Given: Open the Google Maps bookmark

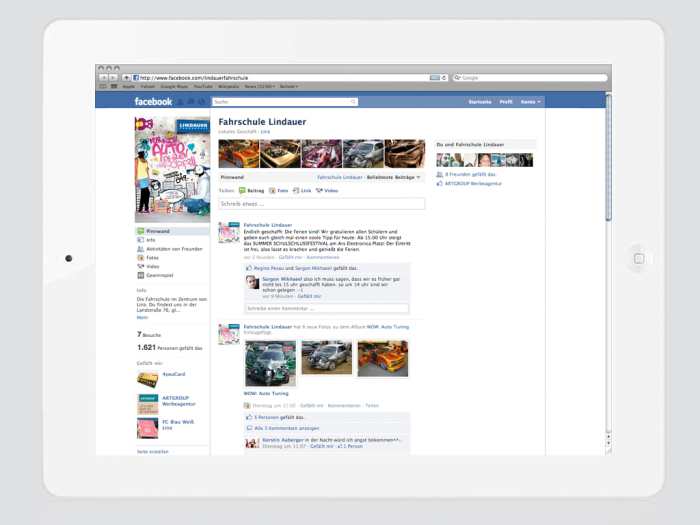Looking at the screenshot, I should coord(174,87).
